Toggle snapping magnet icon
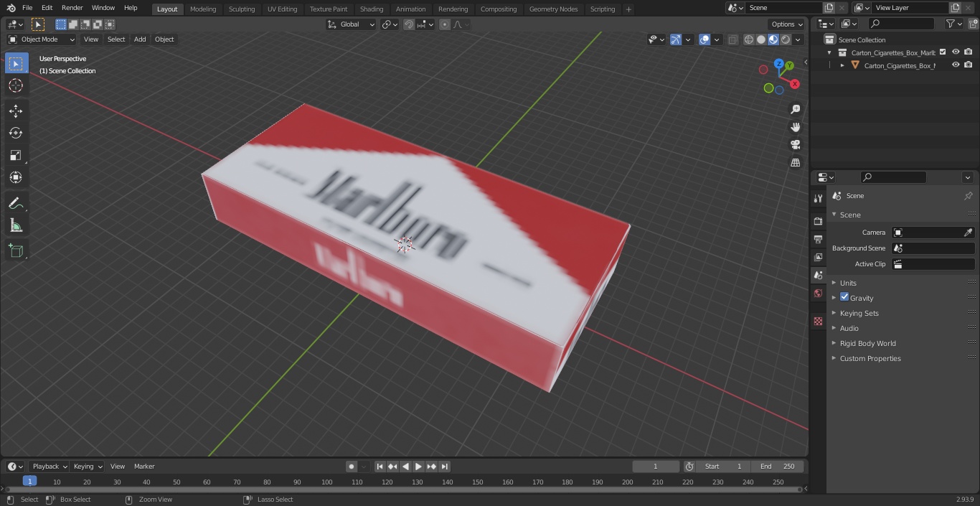This screenshot has height=506, width=980. click(x=409, y=24)
